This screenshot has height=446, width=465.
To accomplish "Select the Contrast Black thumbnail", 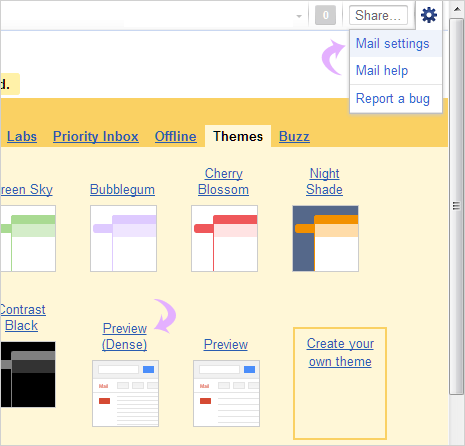I will [28, 374].
